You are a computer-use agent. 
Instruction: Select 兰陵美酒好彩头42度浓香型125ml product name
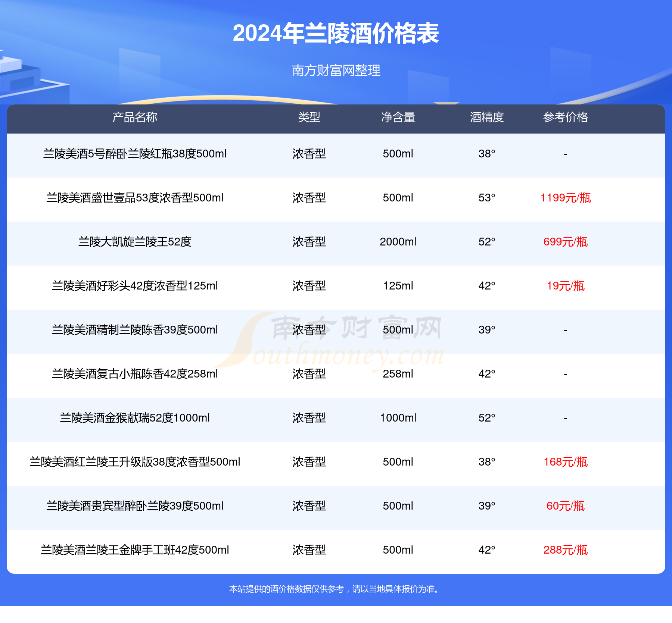135,286
